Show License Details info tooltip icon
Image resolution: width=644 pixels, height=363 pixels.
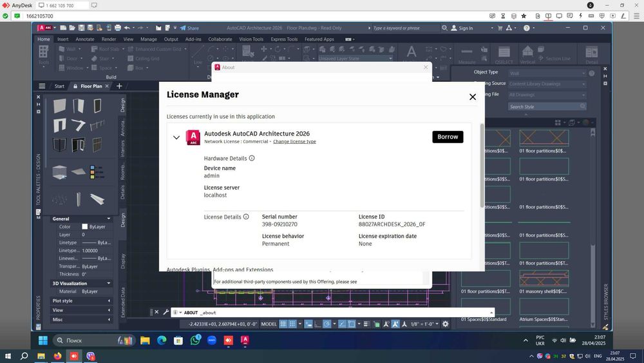click(246, 217)
